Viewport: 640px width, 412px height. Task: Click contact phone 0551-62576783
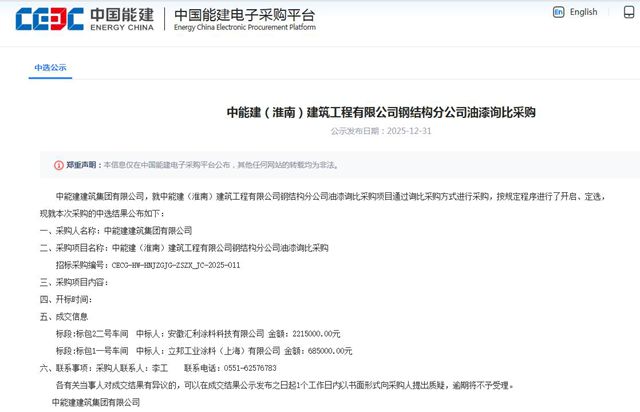click(250, 368)
